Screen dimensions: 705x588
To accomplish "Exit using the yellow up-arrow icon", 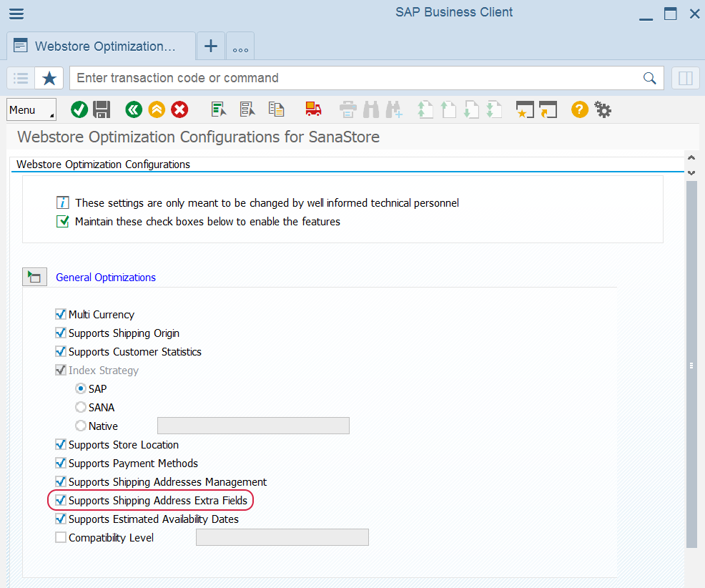I will click(x=157, y=109).
